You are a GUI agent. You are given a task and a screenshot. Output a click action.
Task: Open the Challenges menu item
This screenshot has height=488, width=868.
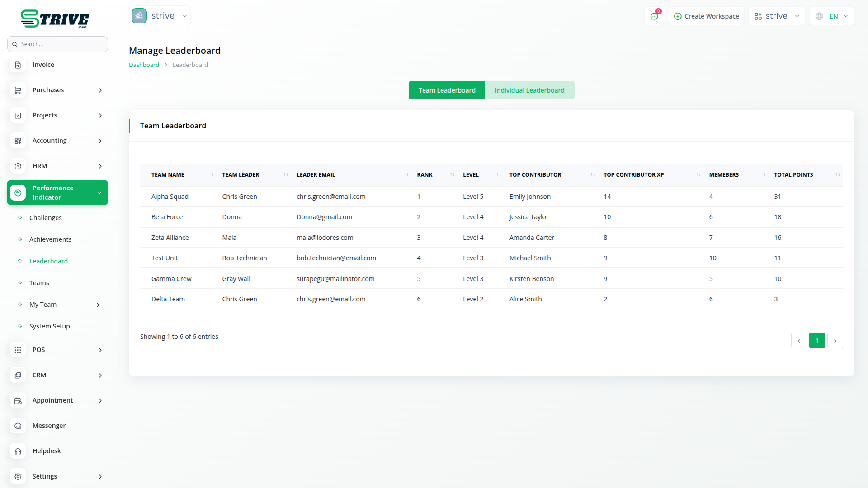point(46,218)
